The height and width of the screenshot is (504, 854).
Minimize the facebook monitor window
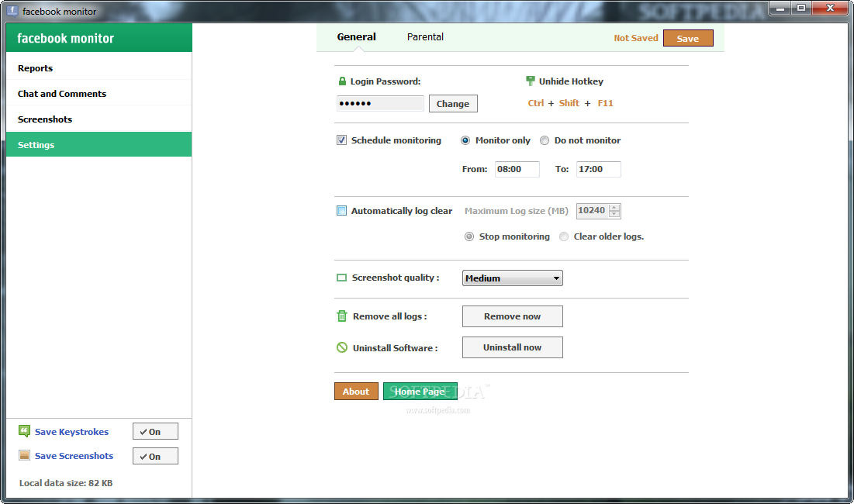click(780, 9)
